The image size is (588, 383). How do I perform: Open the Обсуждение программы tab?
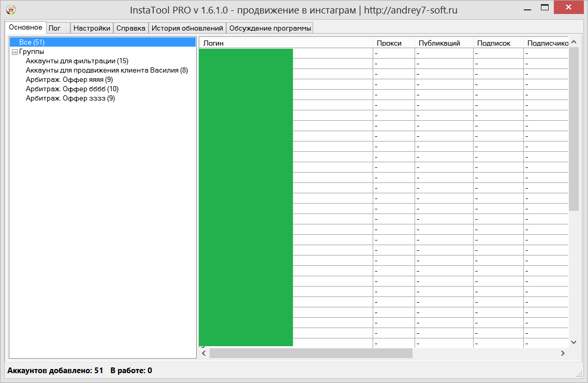click(x=270, y=28)
